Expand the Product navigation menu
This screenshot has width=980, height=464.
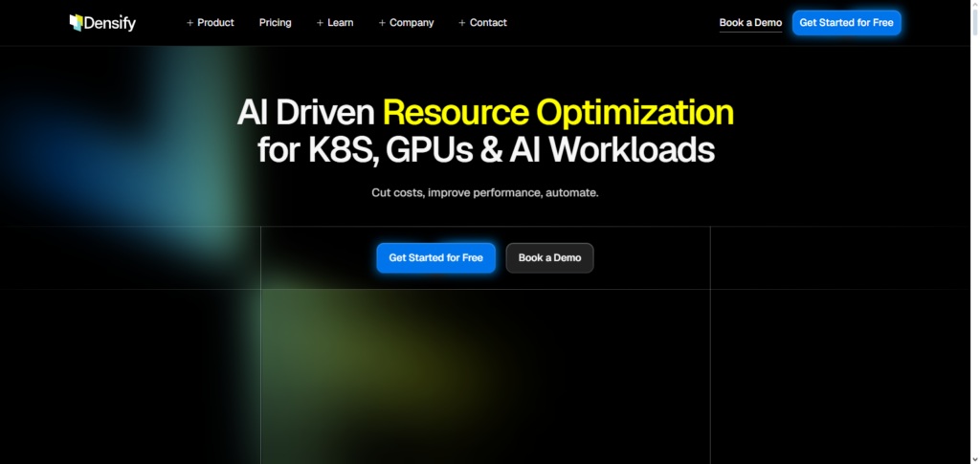pyautogui.click(x=215, y=23)
